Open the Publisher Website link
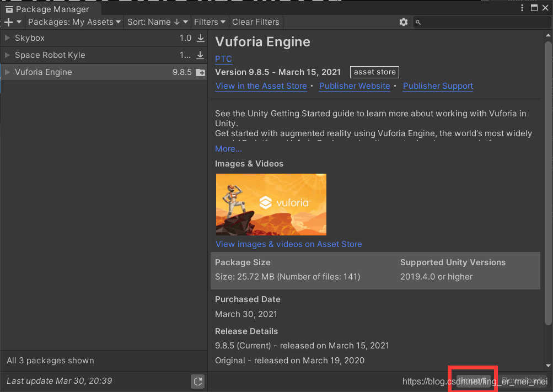553x392 pixels. pyautogui.click(x=355, y=86)
